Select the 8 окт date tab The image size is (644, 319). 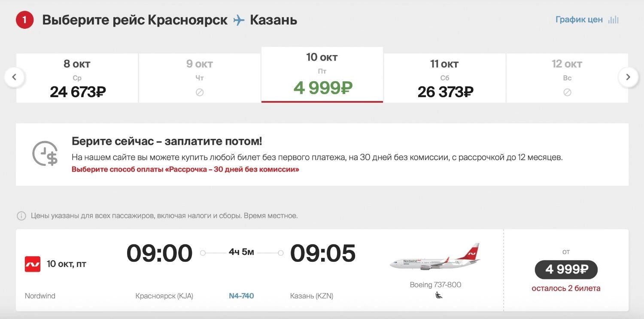(x=77, y=78)
